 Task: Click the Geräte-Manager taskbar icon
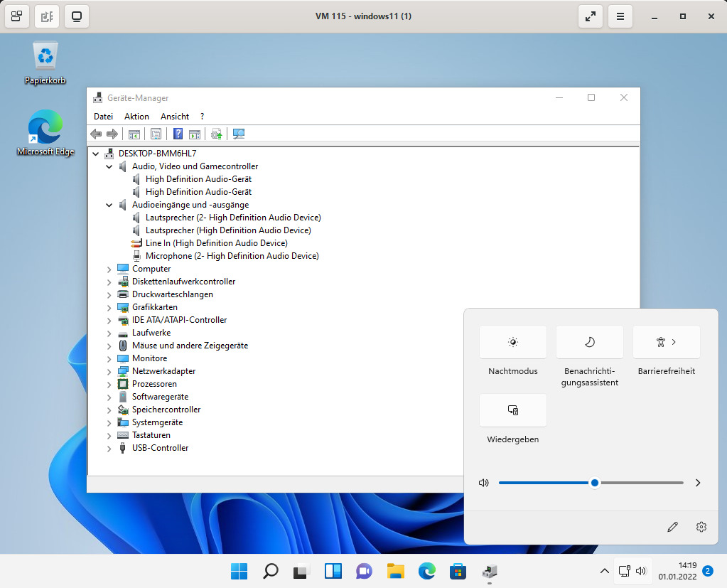coord(489,572)
